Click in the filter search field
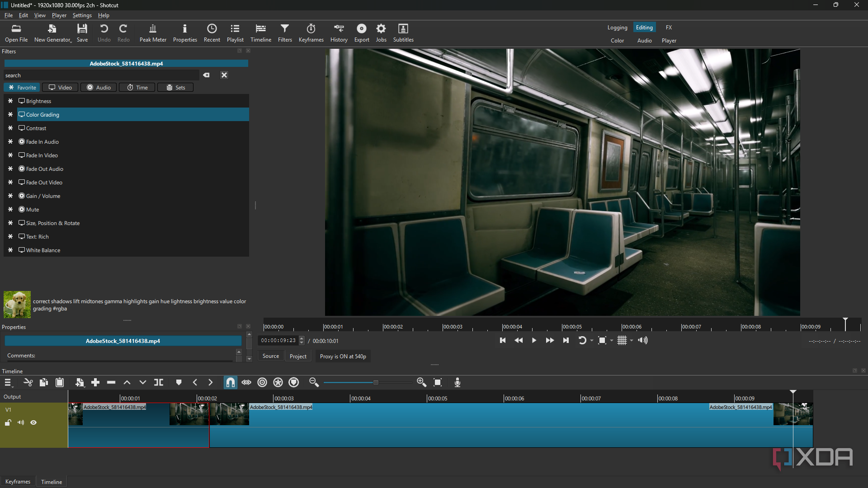868x488 pixels. tap(101, 75)
